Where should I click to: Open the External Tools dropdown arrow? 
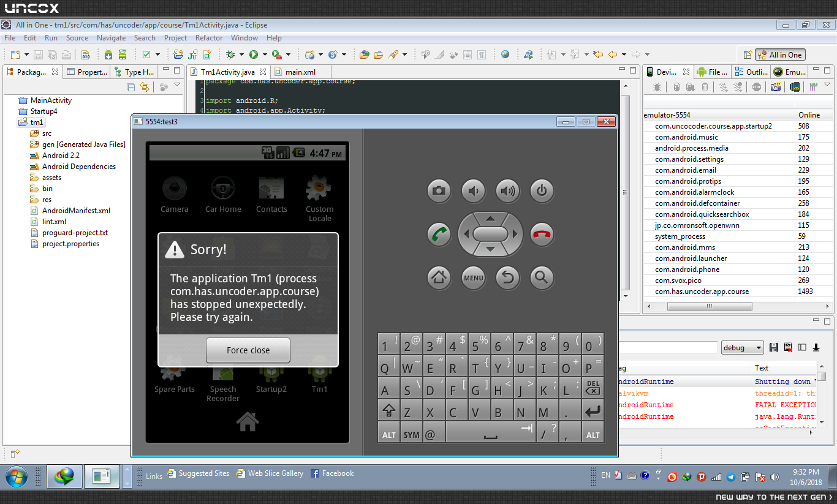coord(287,55)
